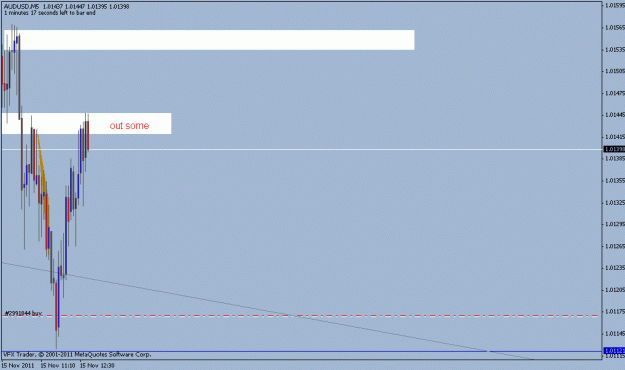Screen dimensions: 625x370
Task: Click the 1.01175 price axis label
Action: 615,311
